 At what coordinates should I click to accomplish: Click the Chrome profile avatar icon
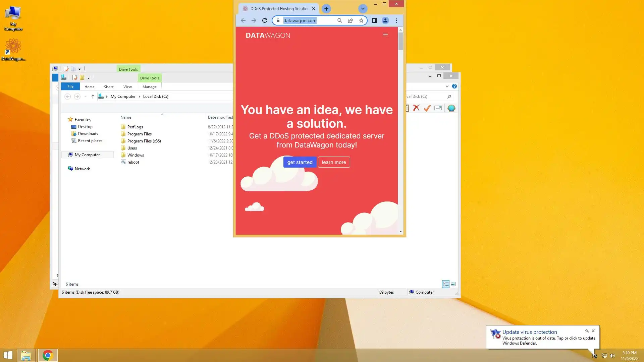[x=385, y=20]
